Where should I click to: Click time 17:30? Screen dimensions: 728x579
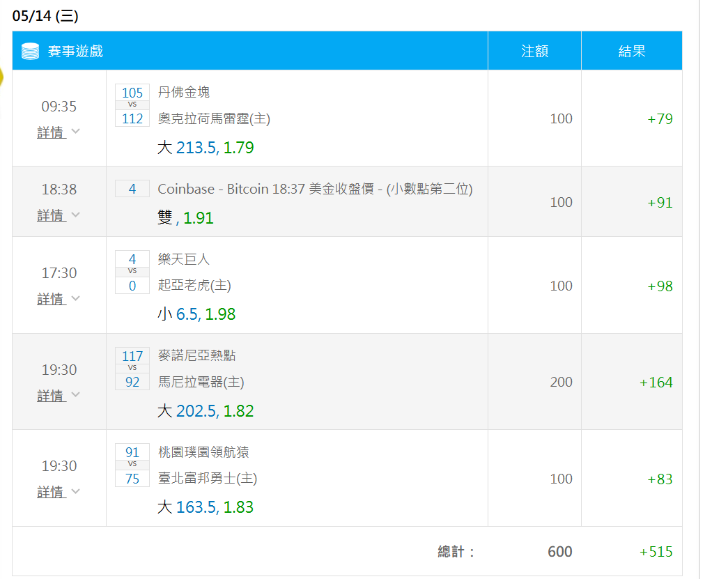coord(59,273)
